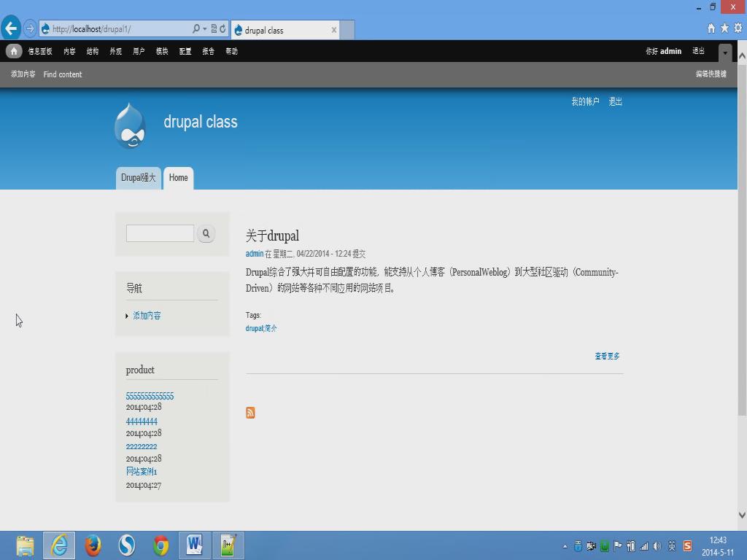This screenshot has height=560, width=747.
Task: Click the drupal class site title
Action: coord(201,122)
